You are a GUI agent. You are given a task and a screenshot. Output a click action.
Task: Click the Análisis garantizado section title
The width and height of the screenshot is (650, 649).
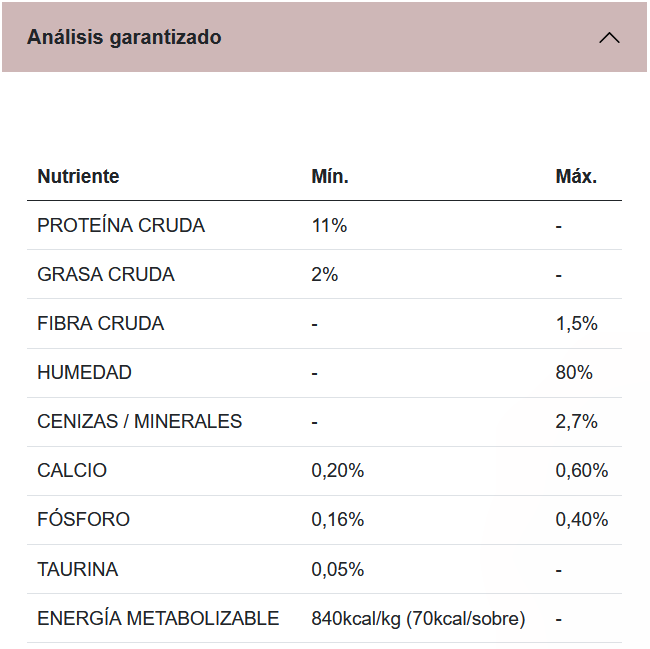tap(124, 38)
